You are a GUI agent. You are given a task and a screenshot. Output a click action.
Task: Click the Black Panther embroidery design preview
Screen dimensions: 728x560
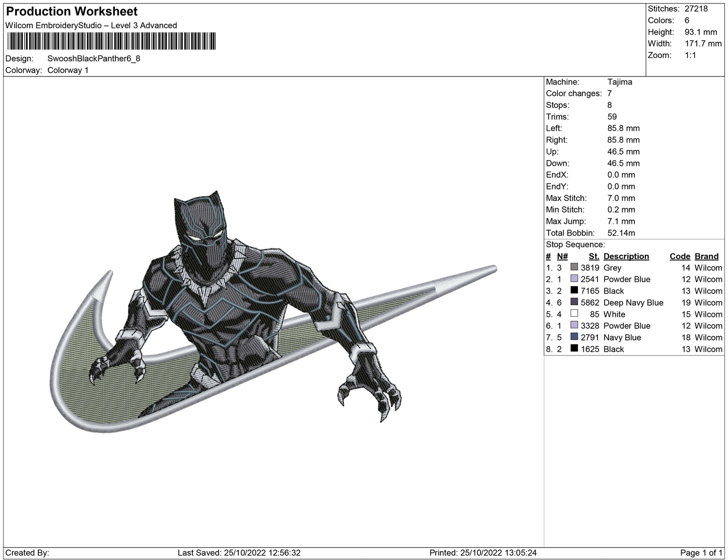(275, 311)
